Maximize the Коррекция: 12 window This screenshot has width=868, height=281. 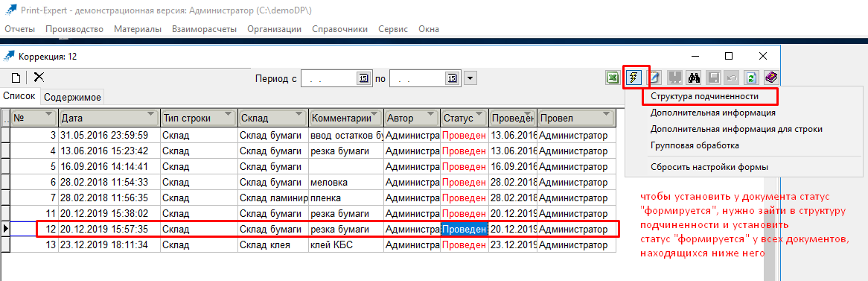tap(729, 56)
